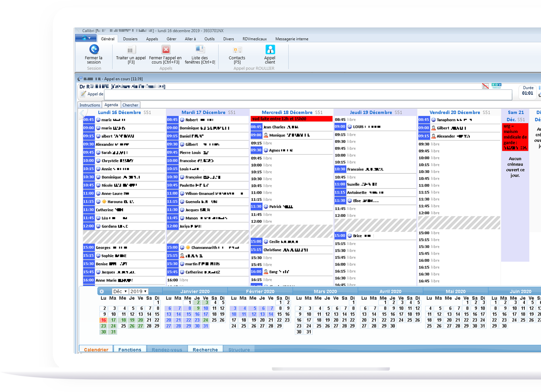
Task: Select the Calendrier bottom tab
Action: point(96,349)
